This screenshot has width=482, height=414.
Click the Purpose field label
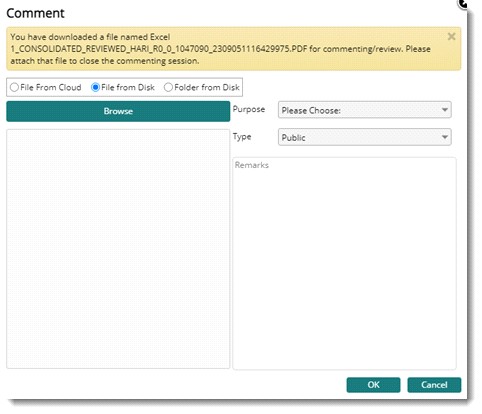tap(249, 109)
